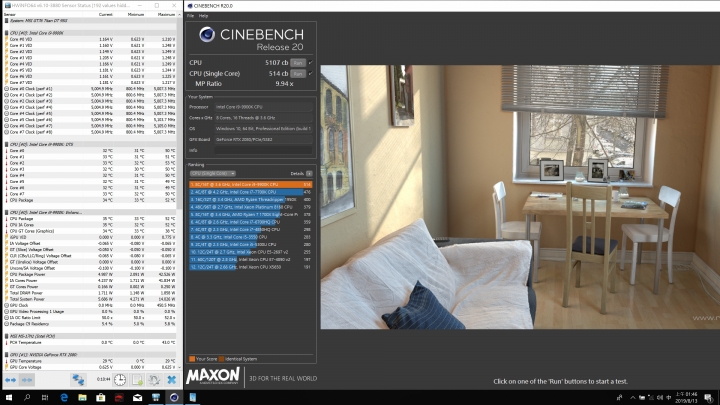Click taskbar clock showing 01:46
Viewport: 720px width, 405px height.
(x=686, y=398)
